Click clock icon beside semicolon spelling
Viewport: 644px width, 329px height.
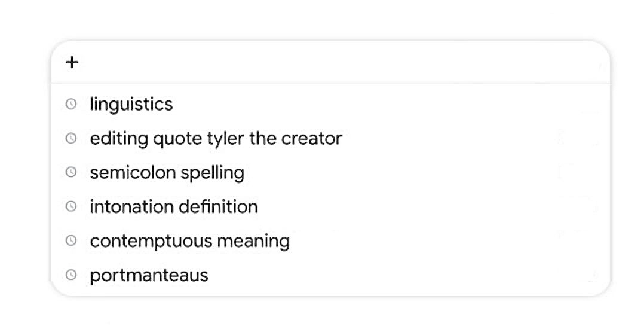(x=71, y=172)
